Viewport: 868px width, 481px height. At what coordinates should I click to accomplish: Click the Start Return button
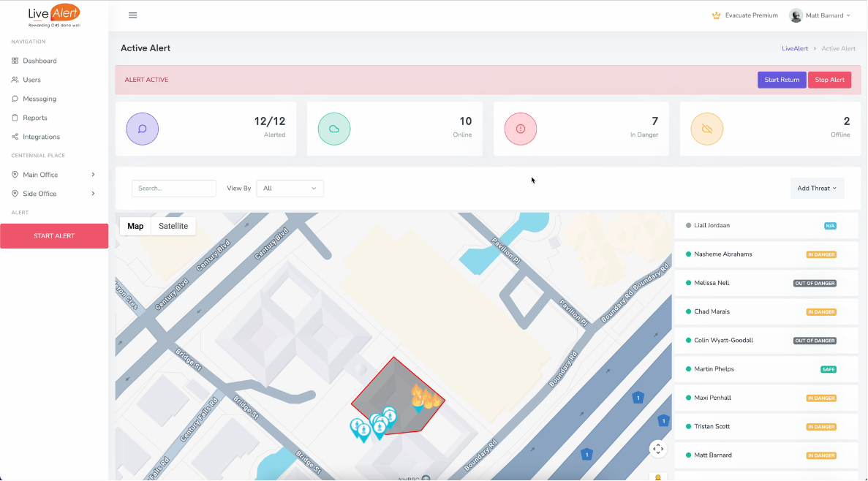coord(782,80)
